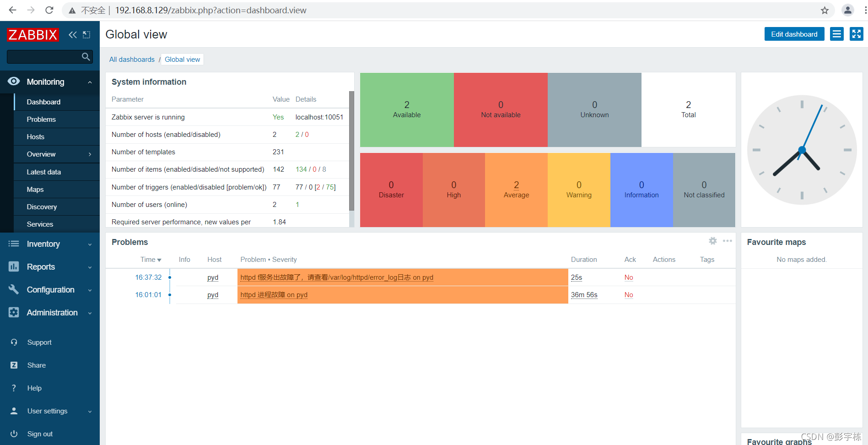Click the green Available hosts tile
868x445 pixels.
pyautogui.click(x=407, y=110)
